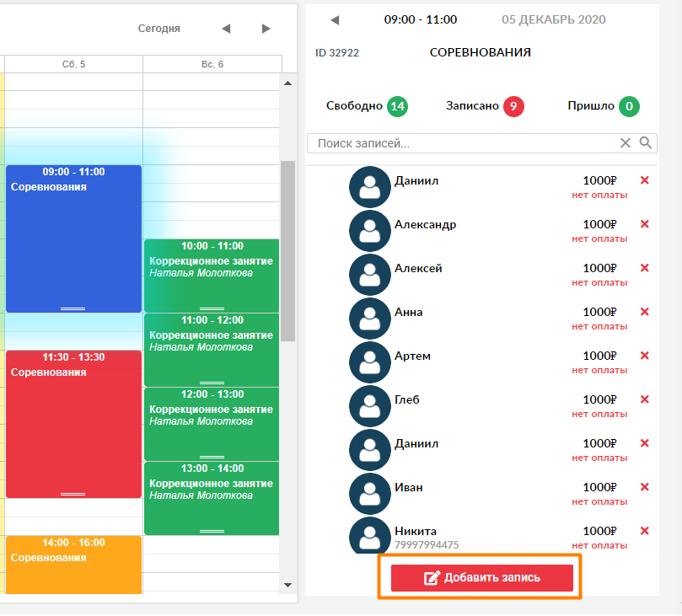This screenshot has height=616, width=682.
Task: Open the orange 14:00 - 16:00 Соревнования event
Action: [73, 563]
